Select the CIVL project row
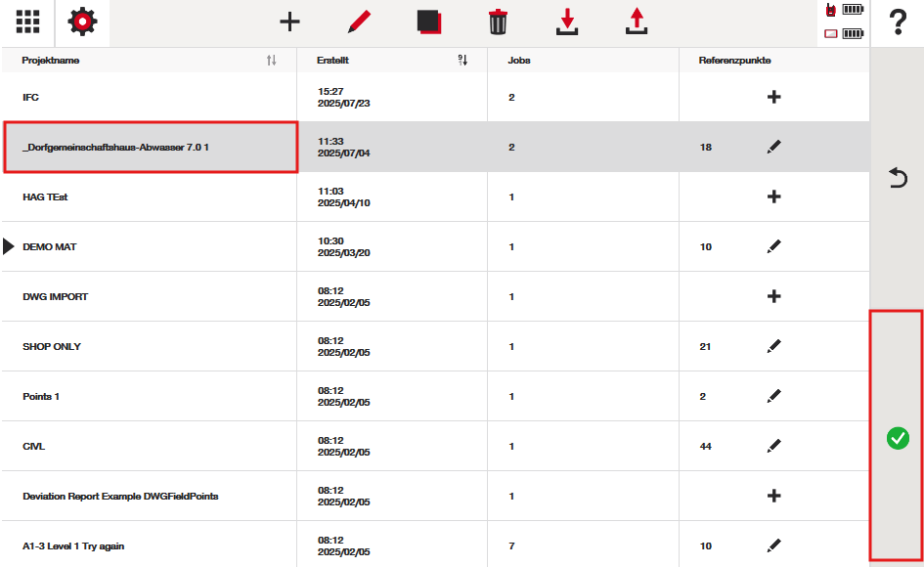The image size is (924, 567). (x=147, y=447)
